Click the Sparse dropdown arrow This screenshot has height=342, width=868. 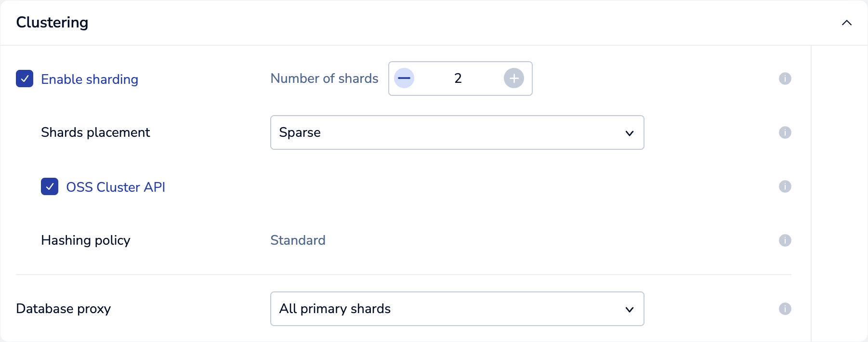(x=629, y=133)
